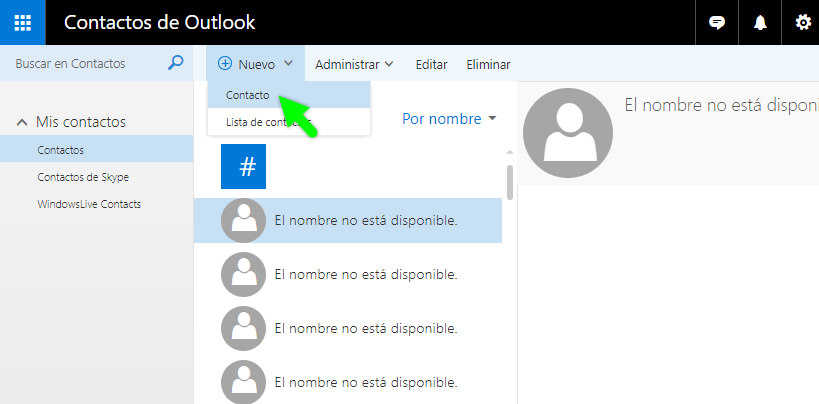819x404 pixels.
Task: Click the search magnifier icon
Action: 176,63
